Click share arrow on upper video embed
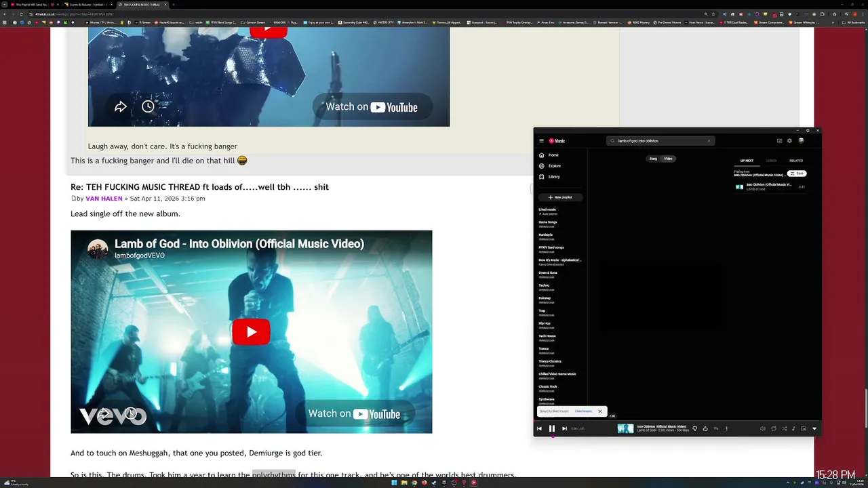Screen dimensions: 868x488 pyautogui.click(x=120, y=106)
